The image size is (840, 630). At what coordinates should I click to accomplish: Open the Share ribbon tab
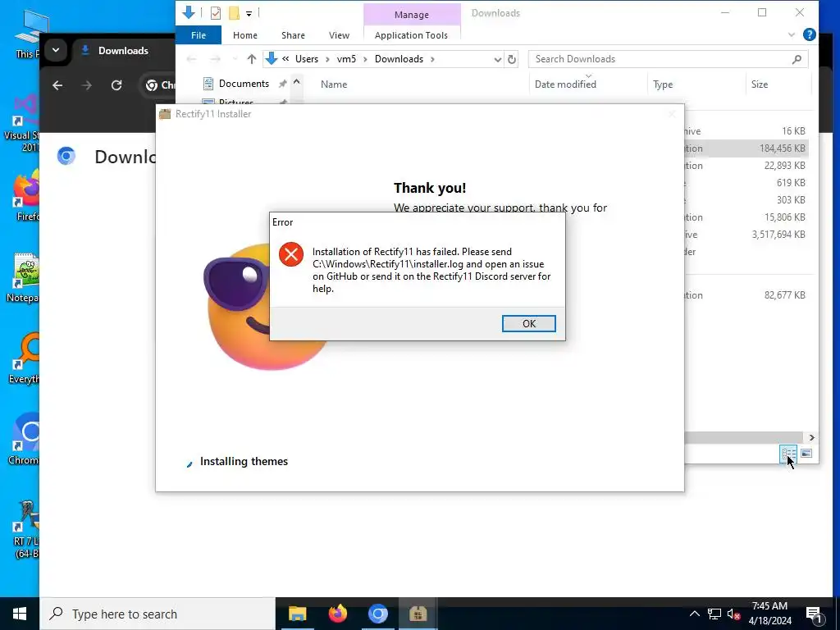pyautogui.click(x=293, y=35)
